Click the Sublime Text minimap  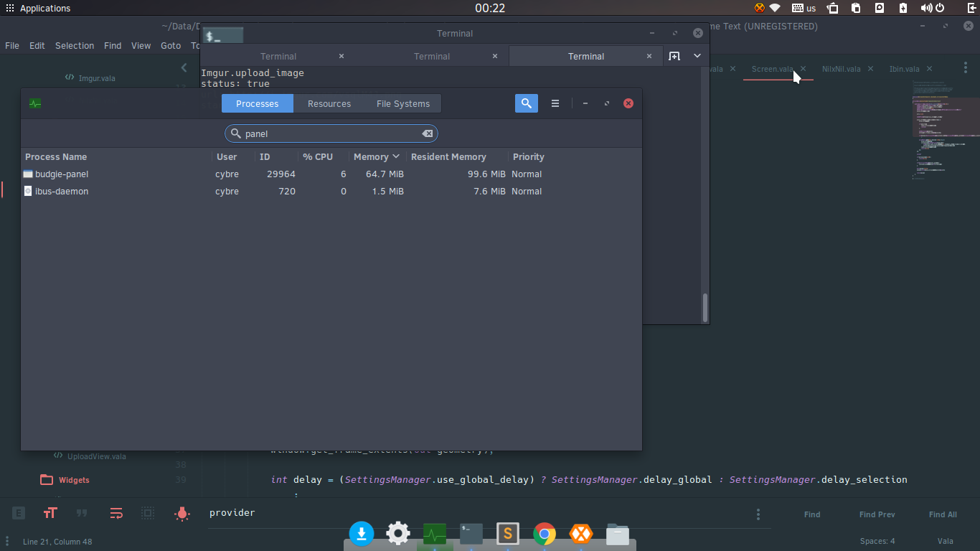click(946, 129)
